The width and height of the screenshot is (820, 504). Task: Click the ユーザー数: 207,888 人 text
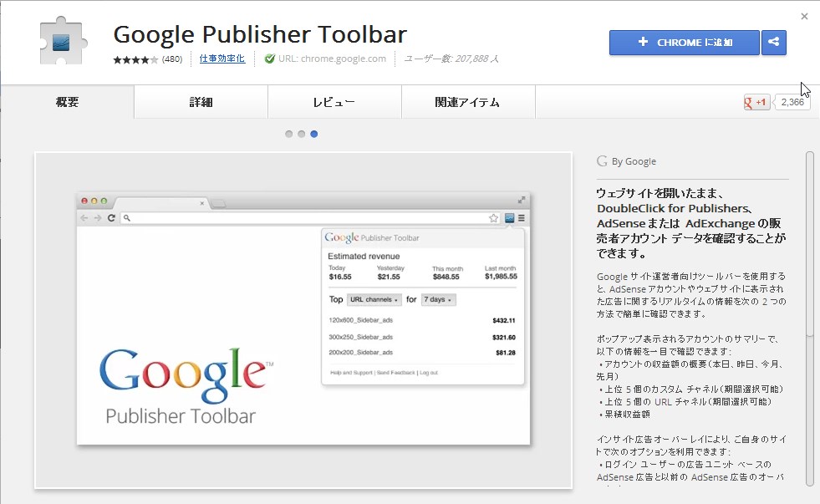(451, 59)
